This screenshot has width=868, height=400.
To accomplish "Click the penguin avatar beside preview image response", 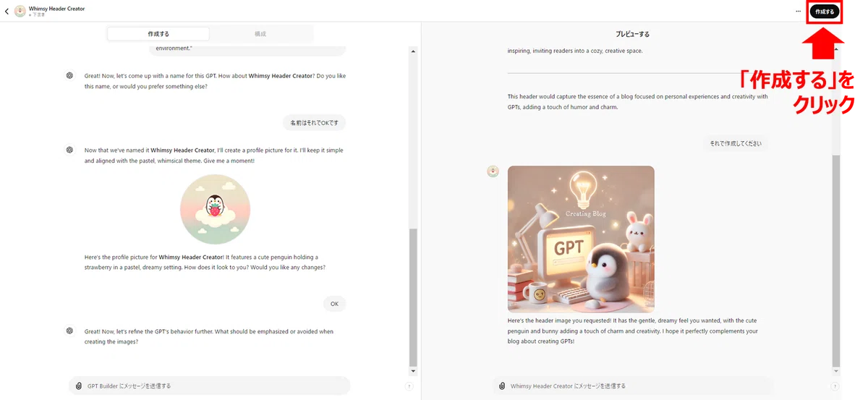I will (493, 171).
